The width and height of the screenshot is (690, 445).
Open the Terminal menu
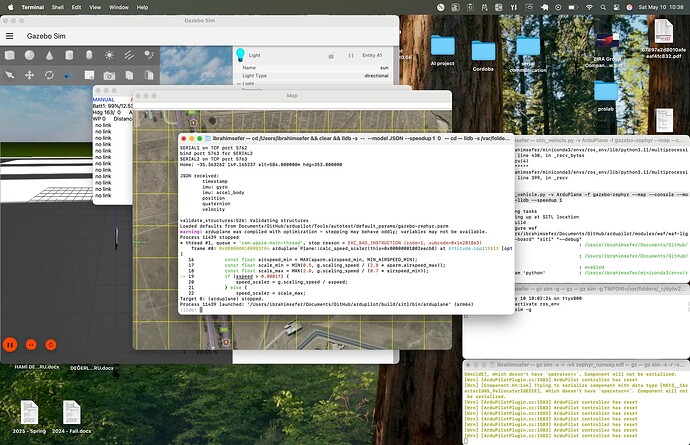tap(33, 7)
